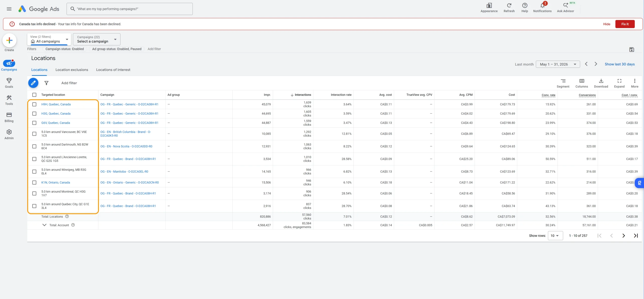Open Tools in sidebar

tap(9, 100)
